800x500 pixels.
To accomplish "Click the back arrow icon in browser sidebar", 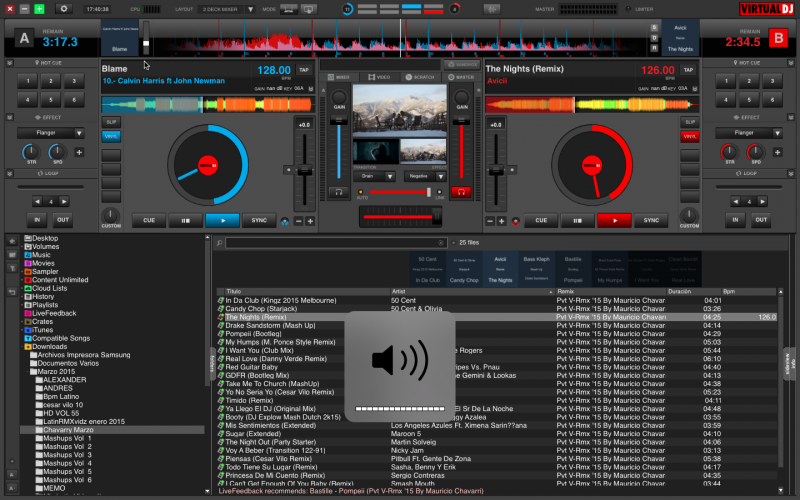I will point(12,292).
